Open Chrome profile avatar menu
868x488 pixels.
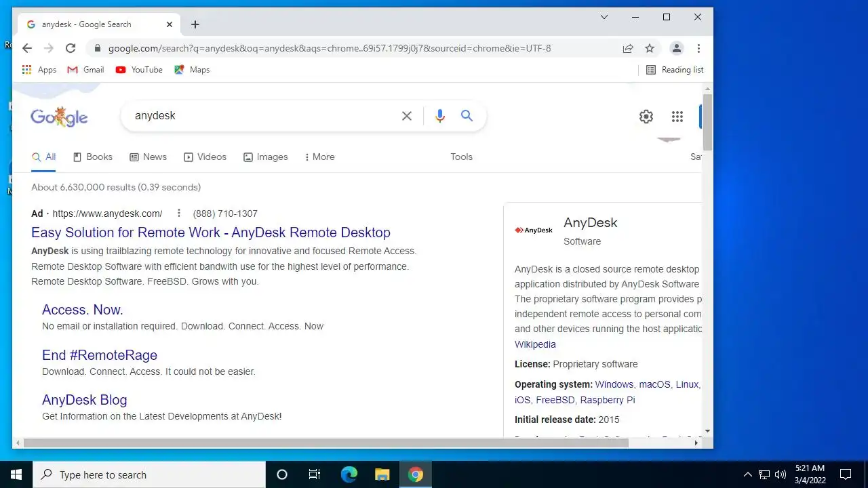pyautogui.click(x=676, y=48)
